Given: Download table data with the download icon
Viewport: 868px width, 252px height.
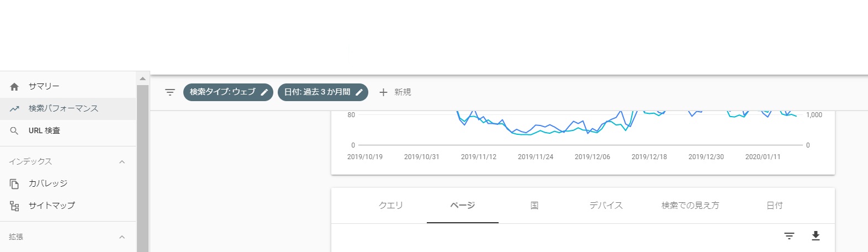Looking at the screenshot, I should pyautogui.click(x=816, y=236).
